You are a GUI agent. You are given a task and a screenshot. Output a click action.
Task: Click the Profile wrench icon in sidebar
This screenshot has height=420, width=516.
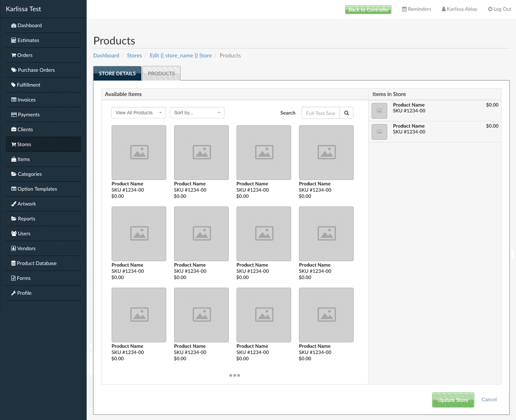14,293
